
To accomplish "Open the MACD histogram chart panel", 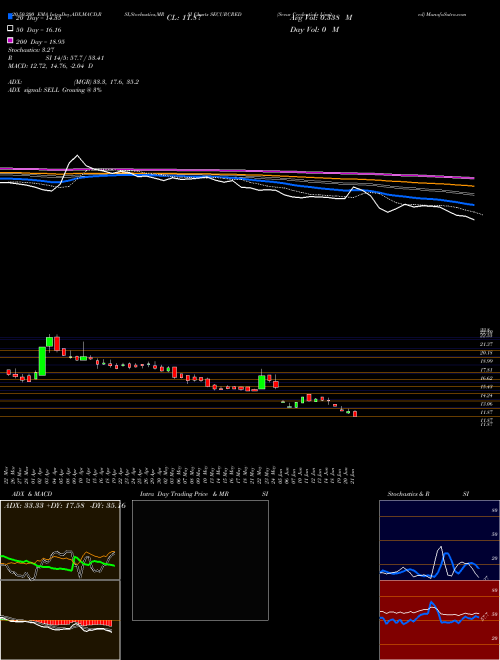I will [60, 620].
